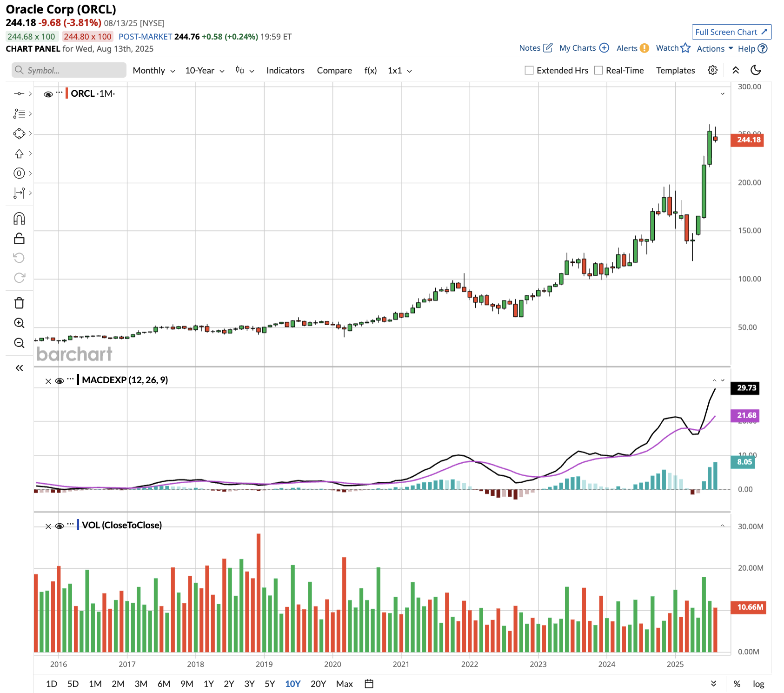Open Help question mark icon
784x693 pixels.
763,48
